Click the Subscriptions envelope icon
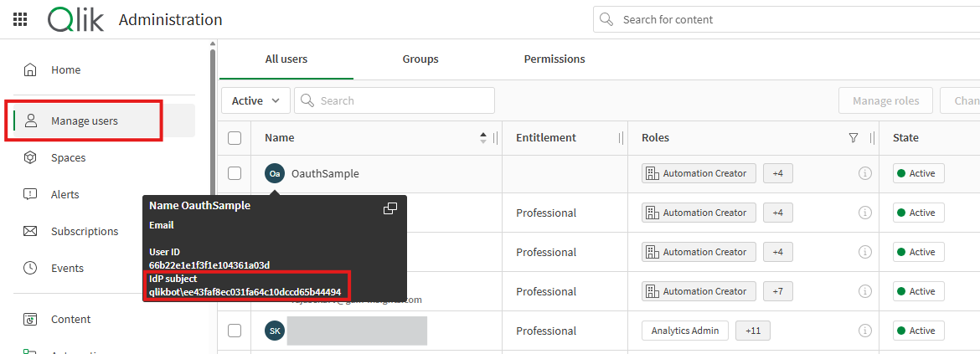 coord(30,231)
